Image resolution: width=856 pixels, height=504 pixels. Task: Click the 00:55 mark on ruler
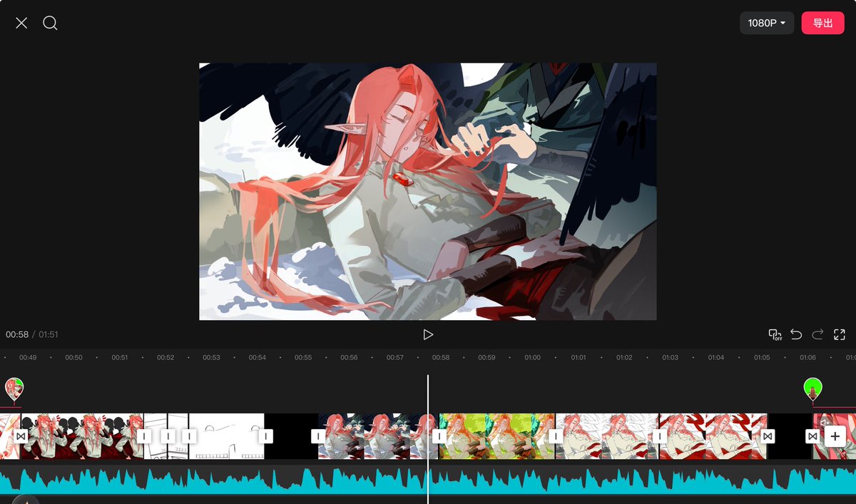pyautogui.click(x=303, y=357)
